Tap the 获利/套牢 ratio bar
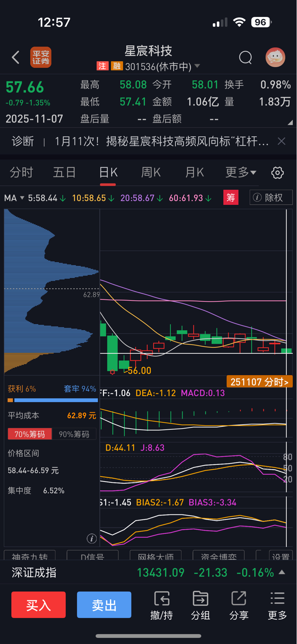This screenshot has width=297, height=644. click(x=53, y=400)
